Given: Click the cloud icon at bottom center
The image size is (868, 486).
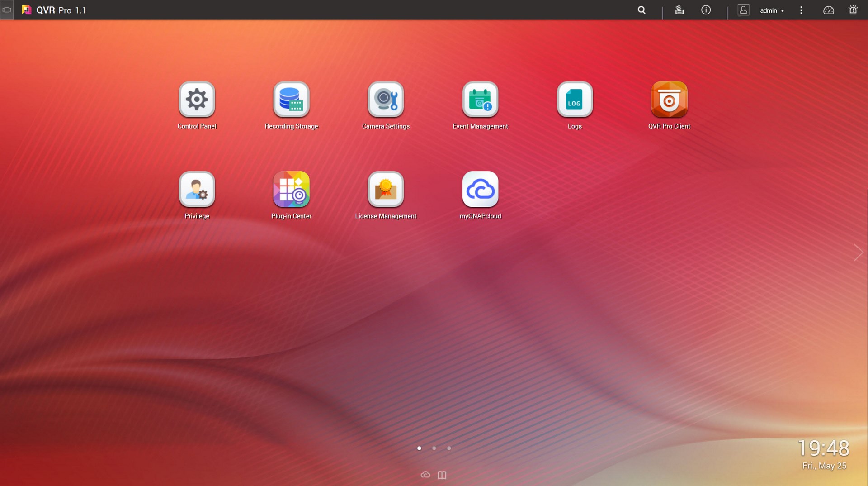Looking at the screenshot, I should 425,475.
